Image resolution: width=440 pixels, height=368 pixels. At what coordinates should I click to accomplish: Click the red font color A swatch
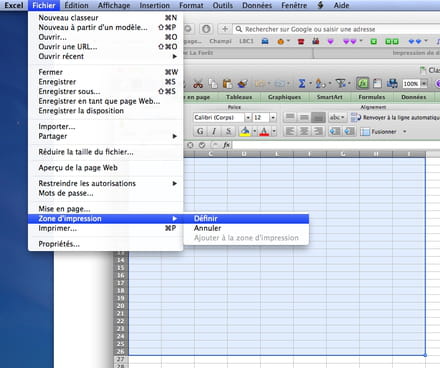[x=264, y=131]
